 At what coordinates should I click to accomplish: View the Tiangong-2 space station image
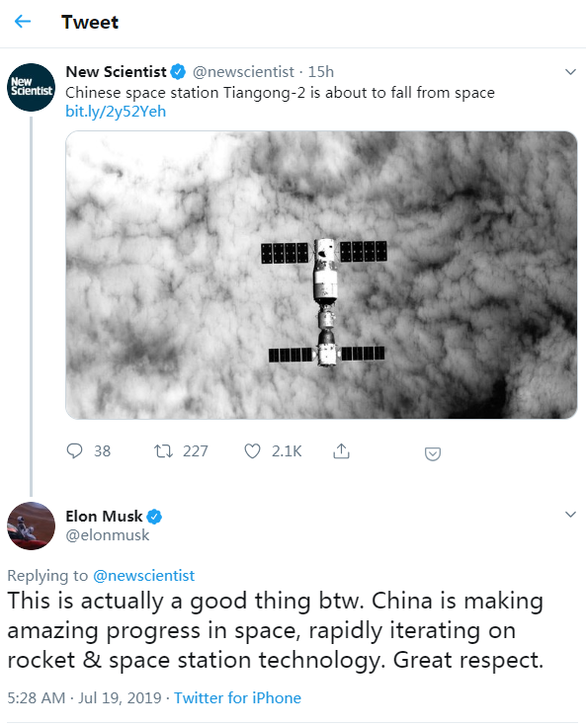(x=321, y=275)
